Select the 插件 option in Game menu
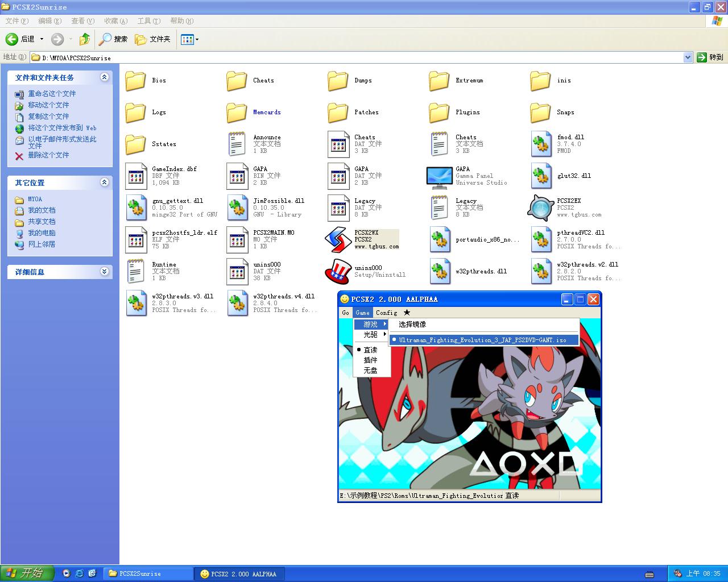Screen dimensions: 728x582 pos(371,360)
